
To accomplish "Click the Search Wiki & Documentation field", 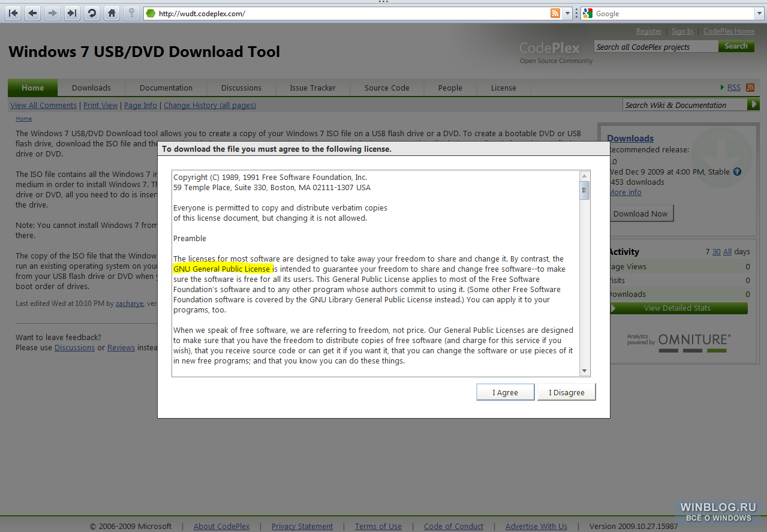I will tap(685, 105).
